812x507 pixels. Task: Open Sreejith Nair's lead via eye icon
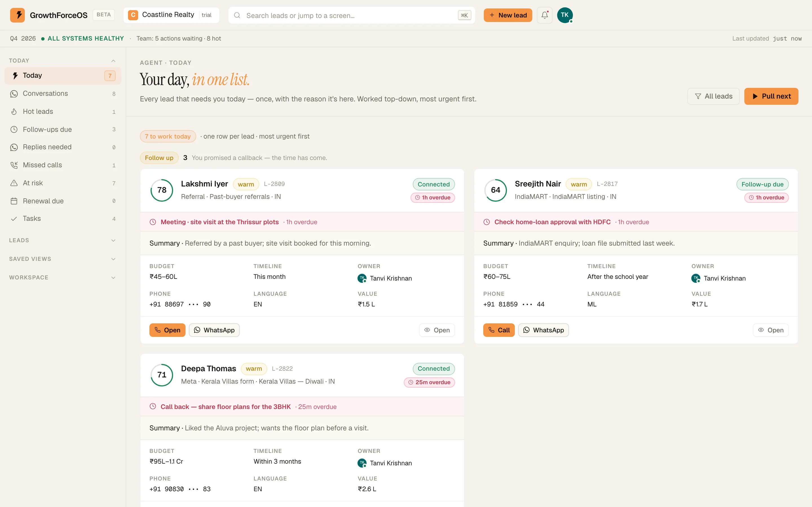771,330
